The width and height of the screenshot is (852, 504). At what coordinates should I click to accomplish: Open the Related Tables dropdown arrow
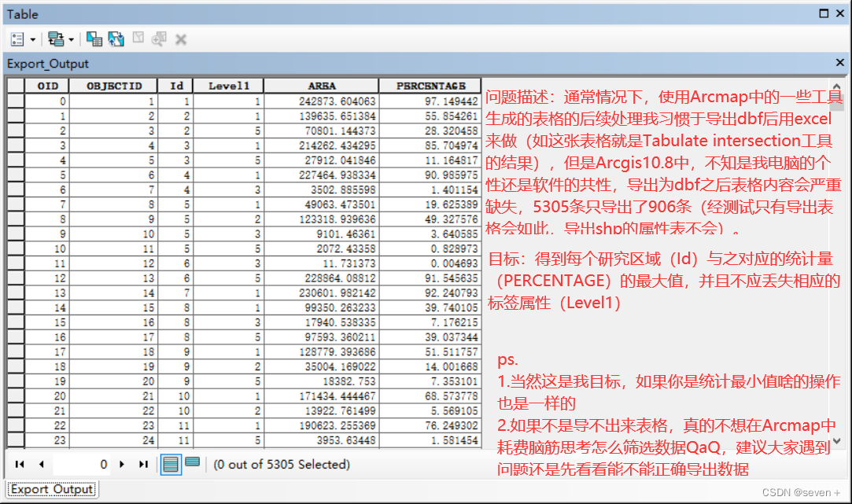pyautogui.click(x=72, y=39)
